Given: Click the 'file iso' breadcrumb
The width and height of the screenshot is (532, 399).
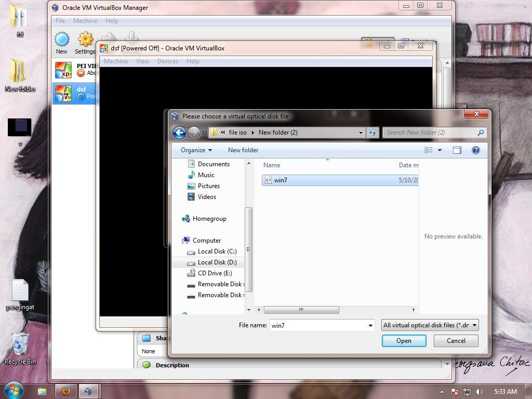Looking at the screenshot, I should tap(237, 132).
